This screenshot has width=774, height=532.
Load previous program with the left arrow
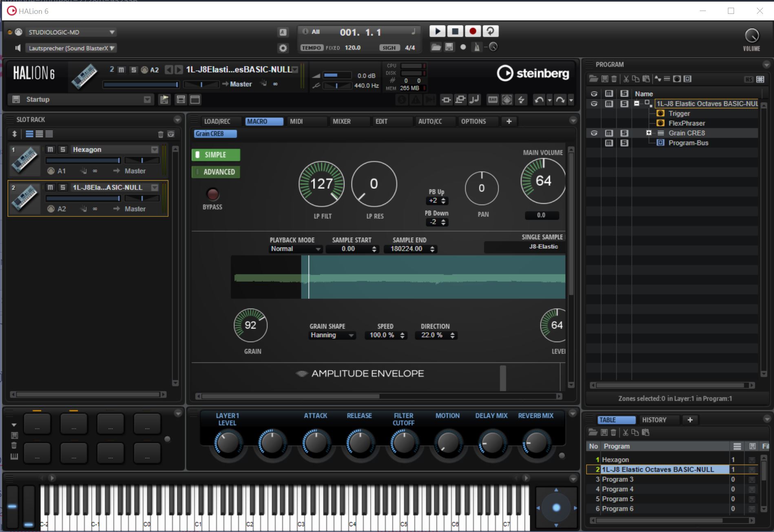(169, 70)
